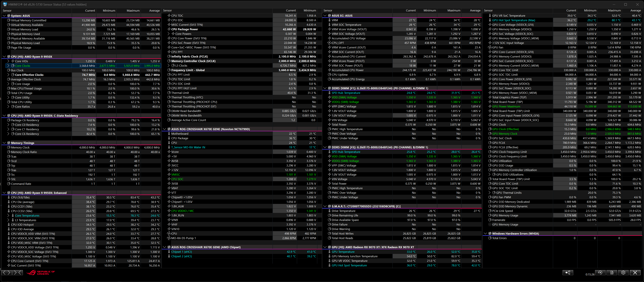Image resolution: width=644 pixels, height=282 pixels.
Task: Open the network share icon button
Action: [568, 273]
